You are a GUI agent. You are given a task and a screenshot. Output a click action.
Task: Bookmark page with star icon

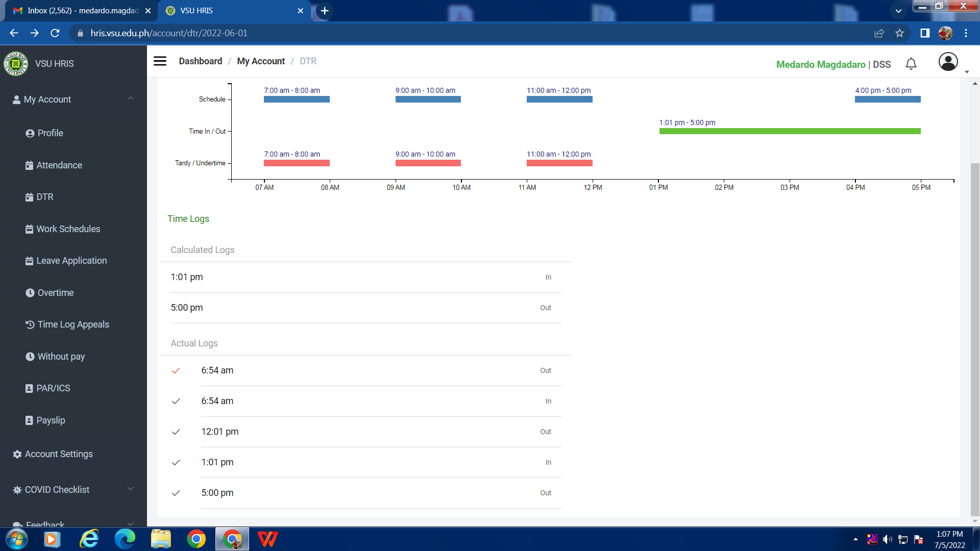(x=899, y=33)
